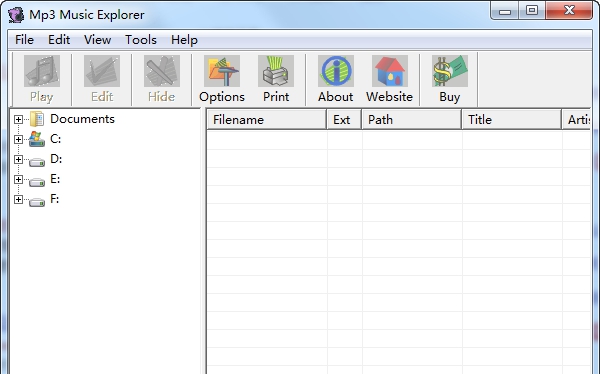600x374 pixels.
Task: Click the Mp3 Music Explorer title icon
Action: [16, 15]
